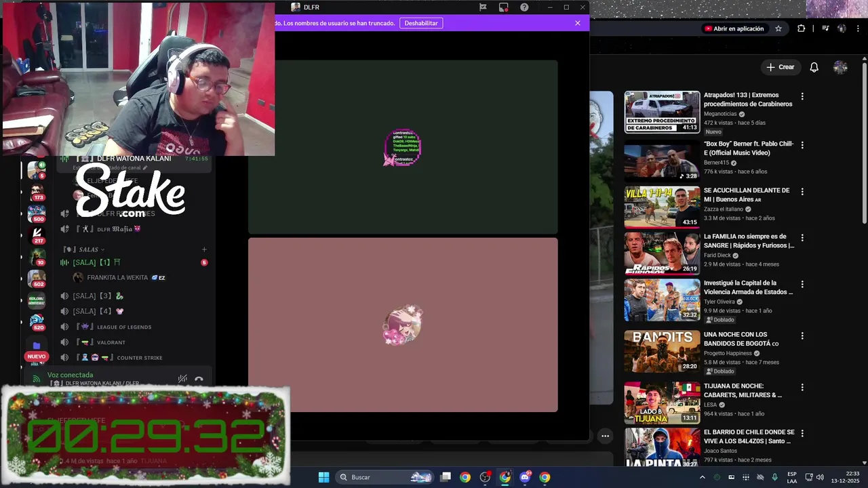The width and height of the screenshot is (868, 488).
Task: Click 'Abrir en aplicación' in the browser
Action: click(734, 28)
